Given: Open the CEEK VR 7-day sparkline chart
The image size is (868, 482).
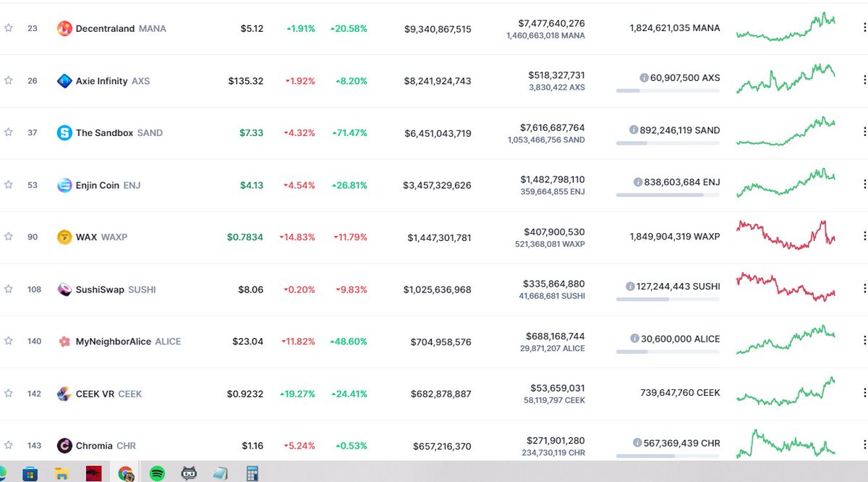Looking at the screenshot, I should 786,392.
